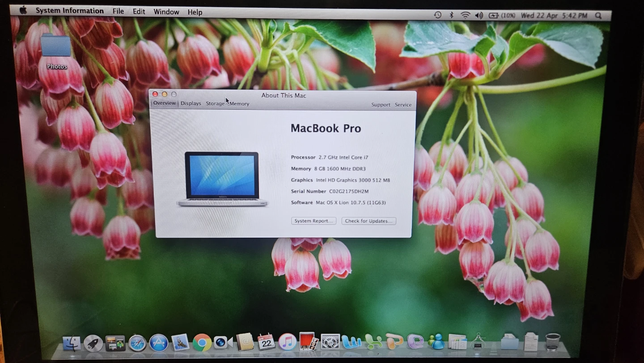Screen dimensions: 644x363
Task: Minimize the About This Mac window
Action: 165,94
